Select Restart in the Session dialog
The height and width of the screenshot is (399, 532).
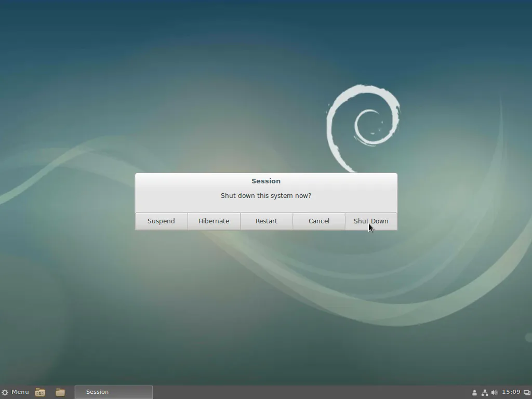click(267, 221)
